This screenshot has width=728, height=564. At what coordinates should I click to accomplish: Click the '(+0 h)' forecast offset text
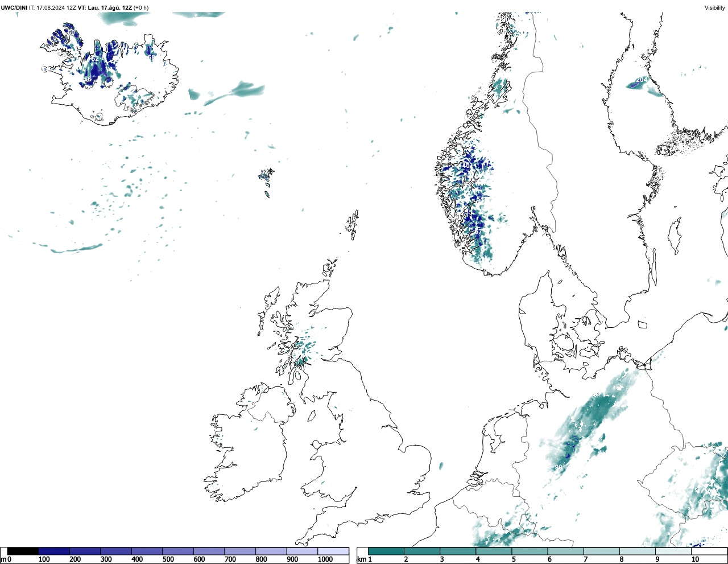point(141,7)
